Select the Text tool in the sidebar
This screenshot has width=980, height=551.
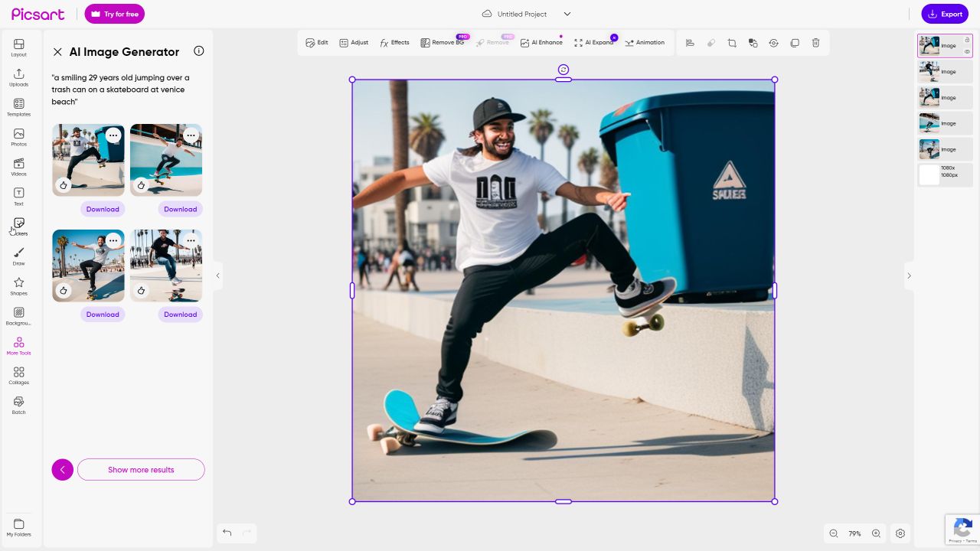click(19, 197)
